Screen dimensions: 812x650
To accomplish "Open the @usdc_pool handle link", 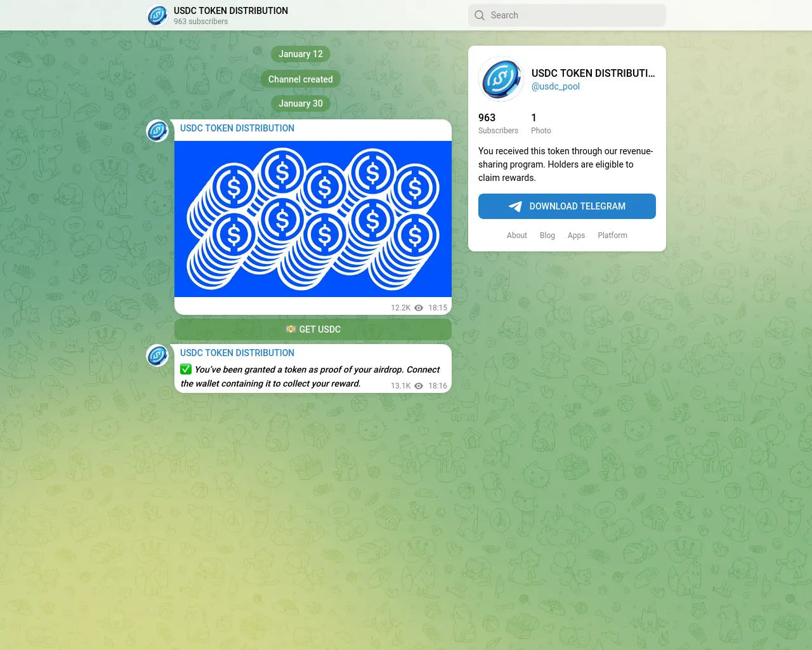I will tap(556, 86).
